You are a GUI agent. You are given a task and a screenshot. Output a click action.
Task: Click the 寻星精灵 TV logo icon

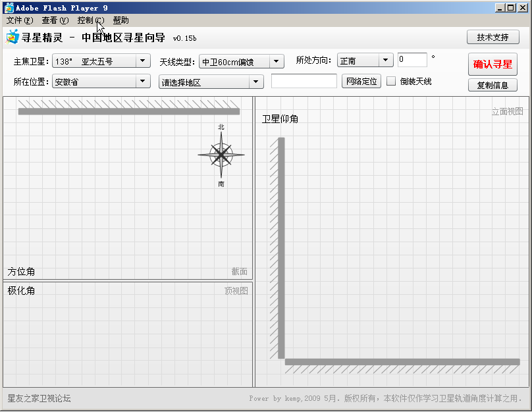click(13, 38)
